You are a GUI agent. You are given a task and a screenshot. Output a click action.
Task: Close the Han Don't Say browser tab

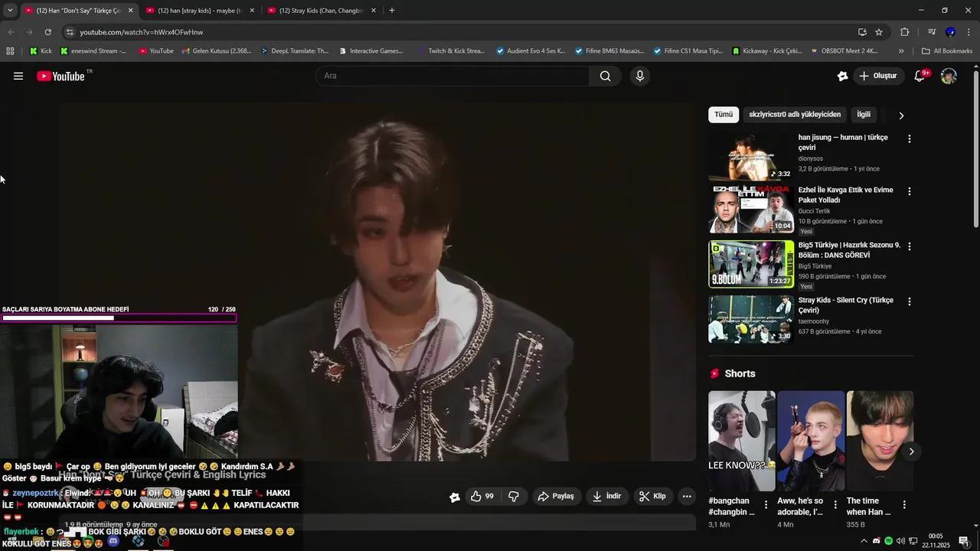(x=130, y=11)
